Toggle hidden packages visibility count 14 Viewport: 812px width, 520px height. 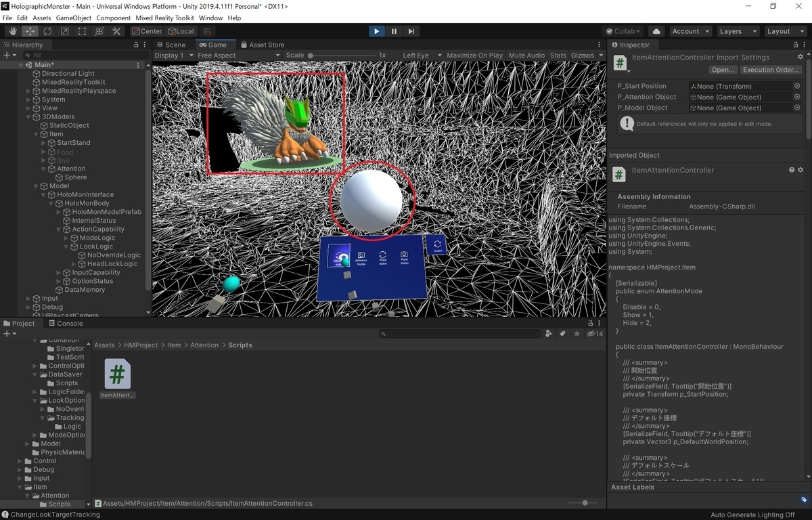[595, 333]
